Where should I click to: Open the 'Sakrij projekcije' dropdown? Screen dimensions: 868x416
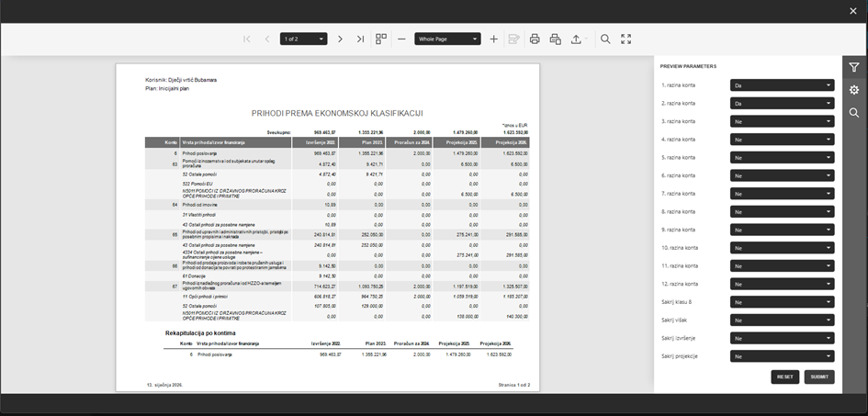[x=782, y=356]
